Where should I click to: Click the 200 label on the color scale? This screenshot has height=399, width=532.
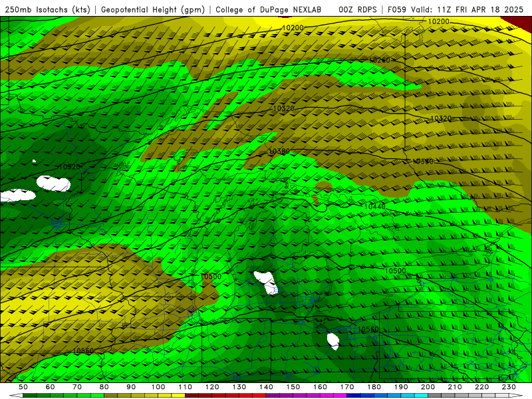click(428, 387)
